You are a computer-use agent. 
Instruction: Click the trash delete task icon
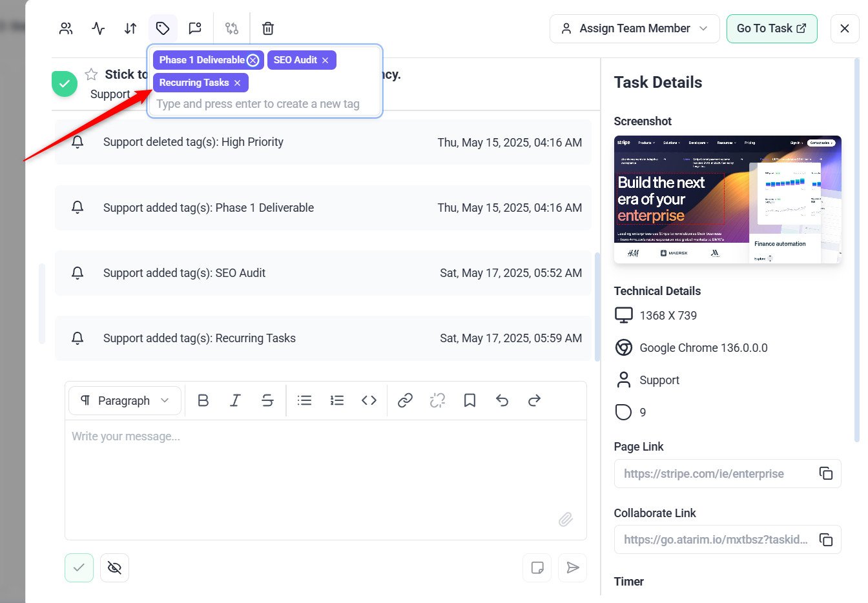tap(268, 28)
